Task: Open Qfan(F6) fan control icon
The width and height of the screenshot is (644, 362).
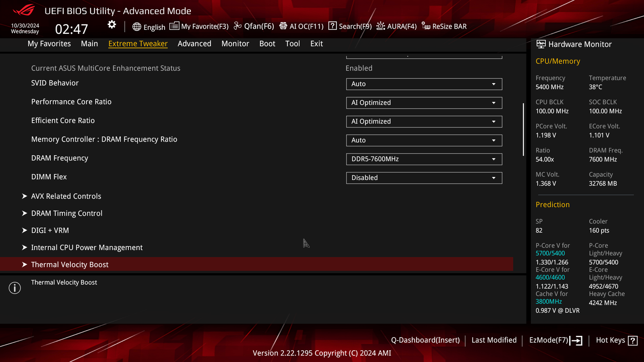Action: (238, 26)
